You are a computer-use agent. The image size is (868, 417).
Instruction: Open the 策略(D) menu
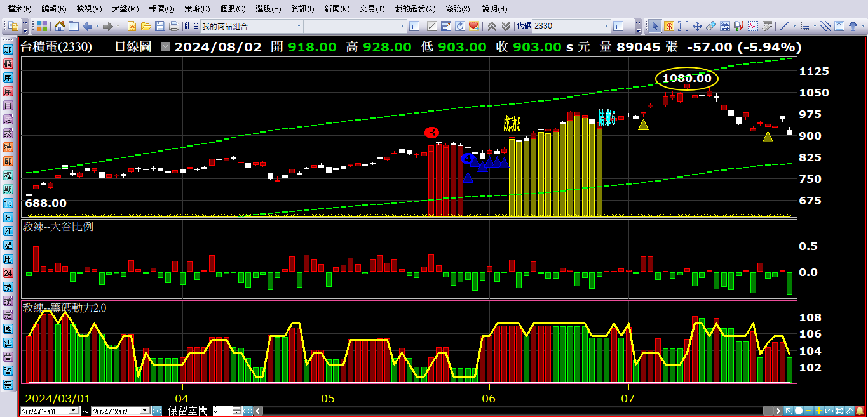click(x=196, y=9)
